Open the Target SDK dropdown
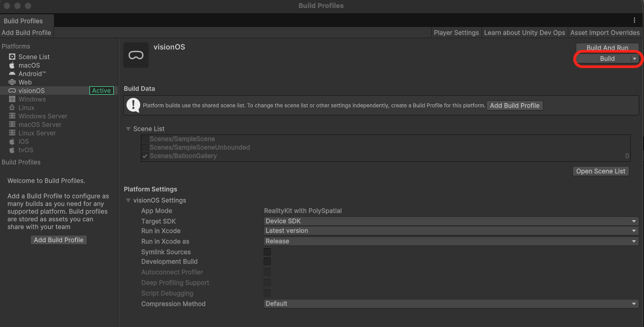This screenshot has width=644, height=327. (x=450, y=221)
